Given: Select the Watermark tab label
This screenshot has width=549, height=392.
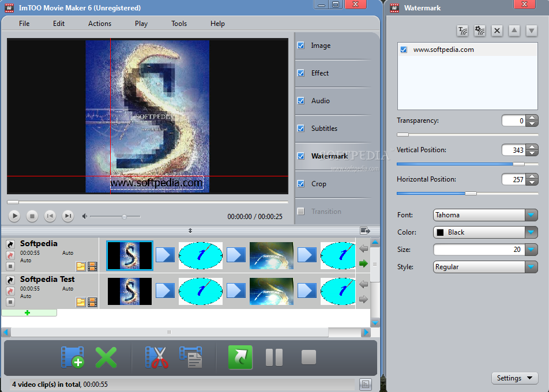Looking at the screenshot, I should (x=329, y=156).
